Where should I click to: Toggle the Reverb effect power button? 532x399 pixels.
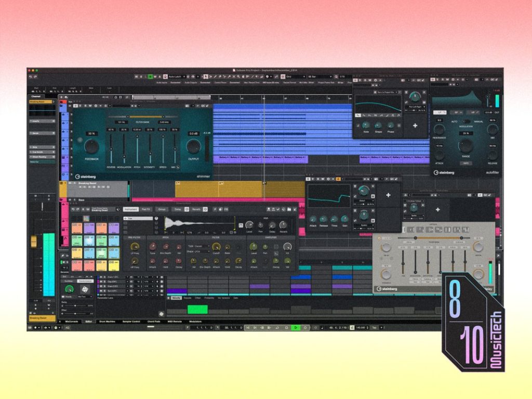click(206, 208)
